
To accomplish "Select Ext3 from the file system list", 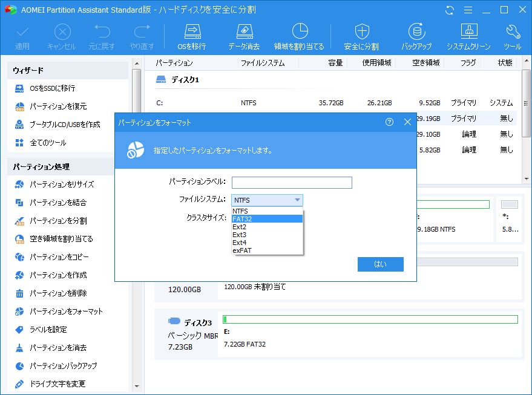I will point(267,235).
